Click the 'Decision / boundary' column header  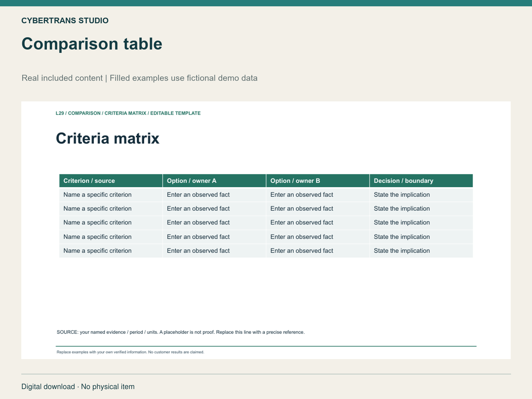(x=421, y=181)
